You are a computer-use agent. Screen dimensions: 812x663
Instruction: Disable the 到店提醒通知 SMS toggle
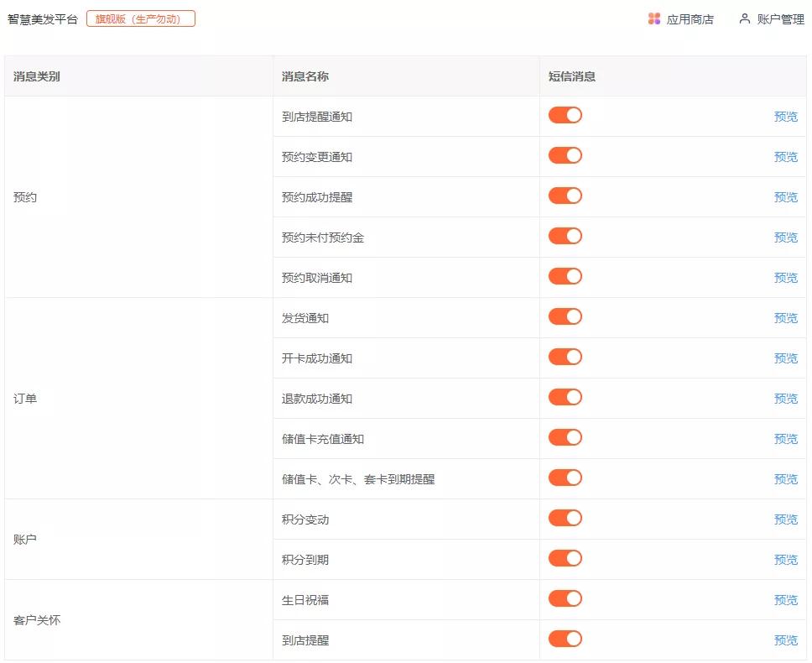tap(565, 115)
